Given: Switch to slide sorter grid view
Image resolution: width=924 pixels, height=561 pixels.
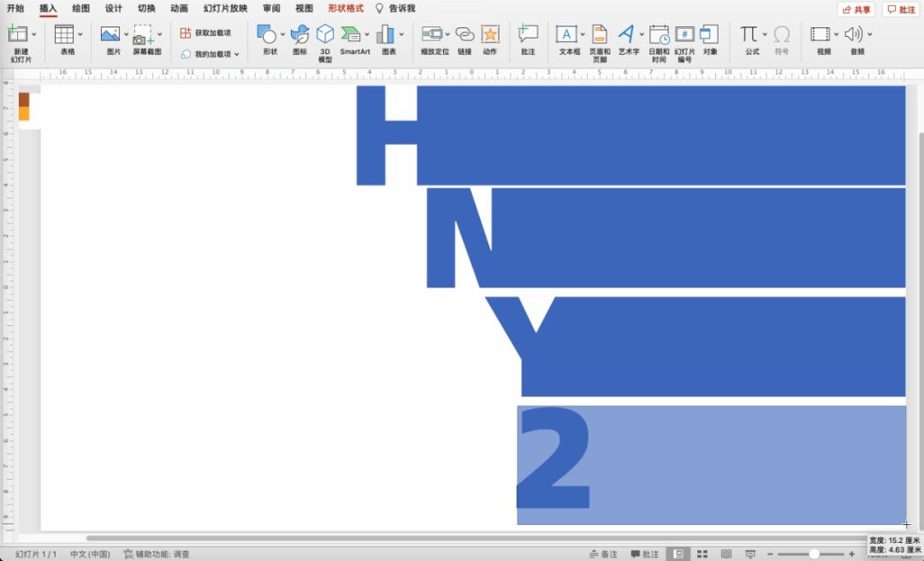Looking at the screenshot, I should pos(702,554).
